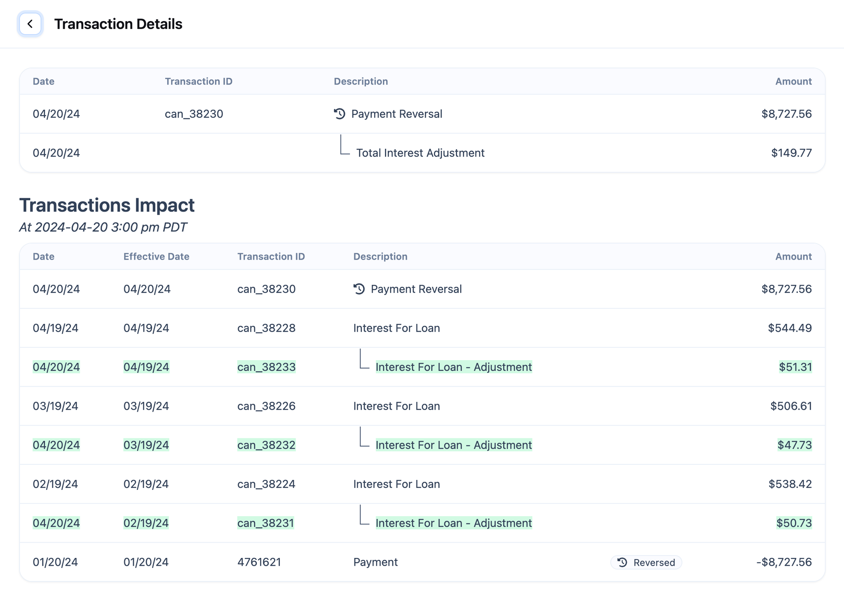Select the $149.77 amount
Image resolution: width=844 pixels, height=616 pixels.
click(x=791, y=153)
